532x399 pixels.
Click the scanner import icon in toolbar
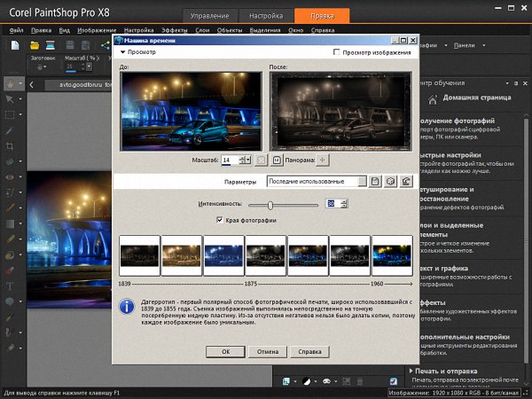pos(51,45)
